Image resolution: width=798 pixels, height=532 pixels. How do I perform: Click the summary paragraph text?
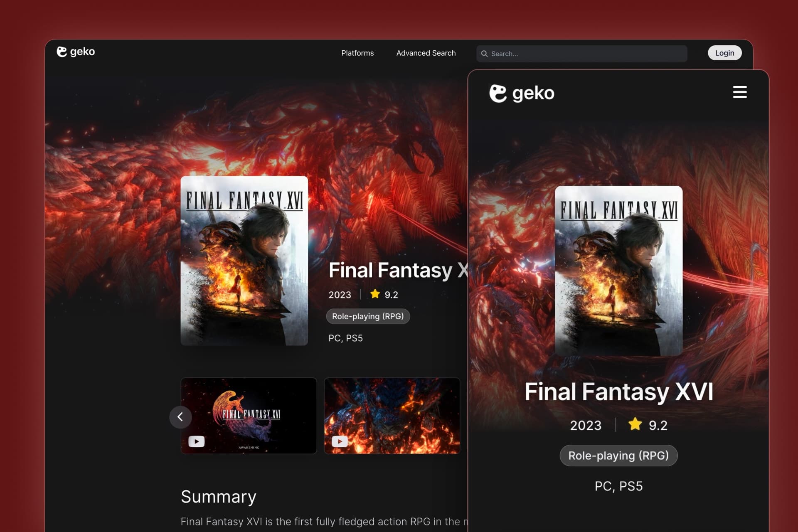[x=324, y=522]
